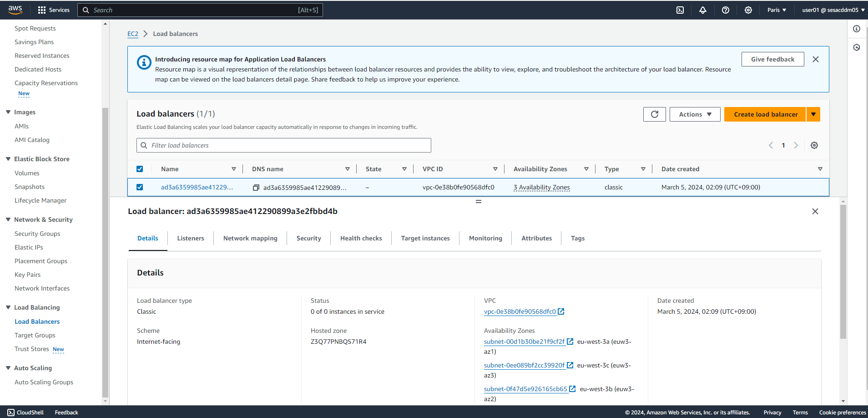Open table preferences gear icon
Image resolution: width=868 pixels, height=418 pixels.
pyautogui.click(x=814, y=145)
